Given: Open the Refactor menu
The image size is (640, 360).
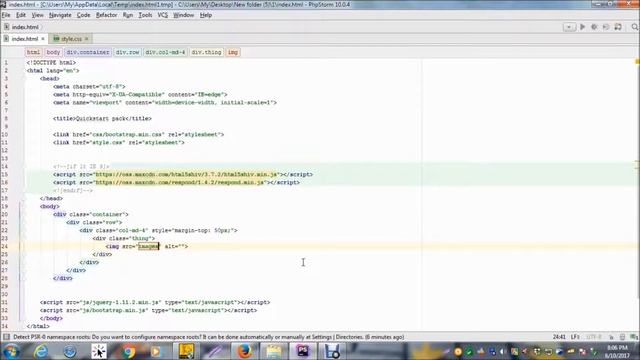Looking at the screenshot, I should tap(107, 15).
